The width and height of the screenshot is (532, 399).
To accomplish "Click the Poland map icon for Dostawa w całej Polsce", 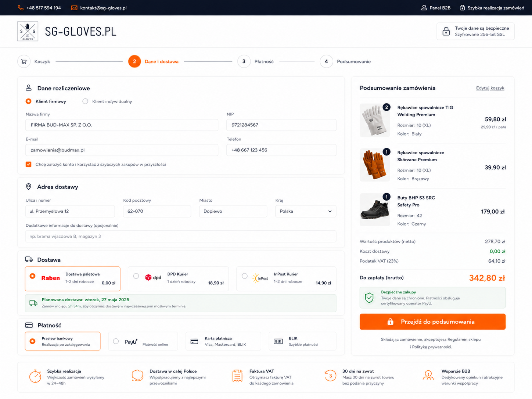I will click(137, 376).
